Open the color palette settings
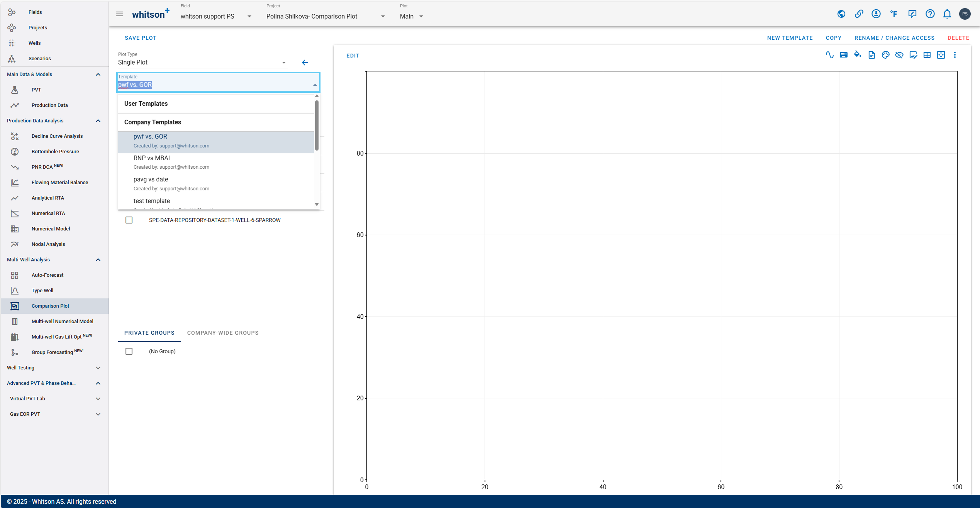The height and width of the screenshot is (508, 980). (x=886, y=55)
